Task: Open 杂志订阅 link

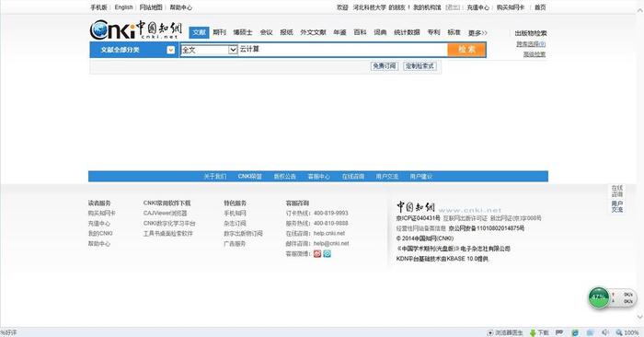Action: point(235,223)
